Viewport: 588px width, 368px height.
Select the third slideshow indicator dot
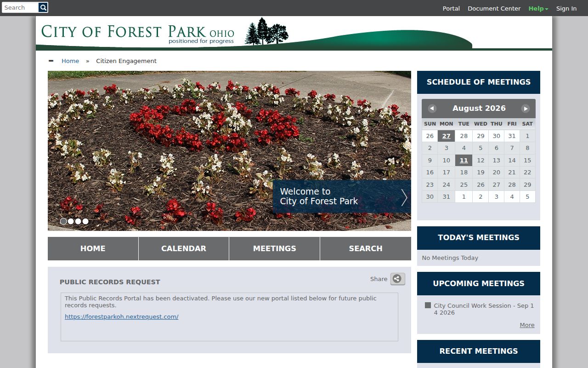coord(78,221)
